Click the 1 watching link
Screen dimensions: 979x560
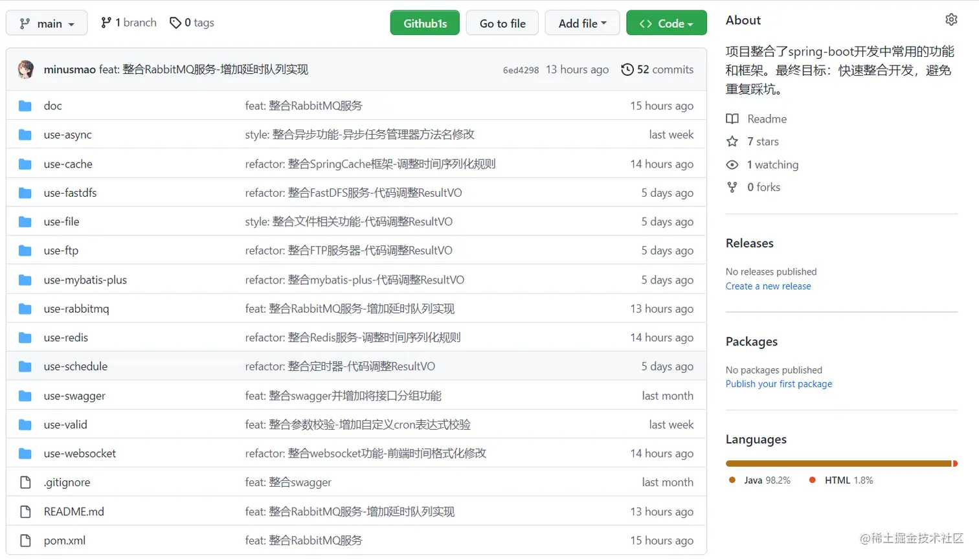(772, 164)
